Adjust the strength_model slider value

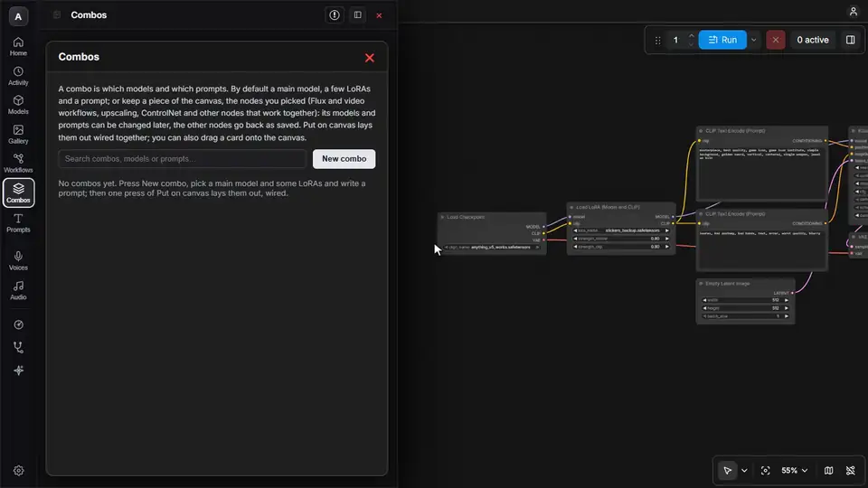pos(621,239)
